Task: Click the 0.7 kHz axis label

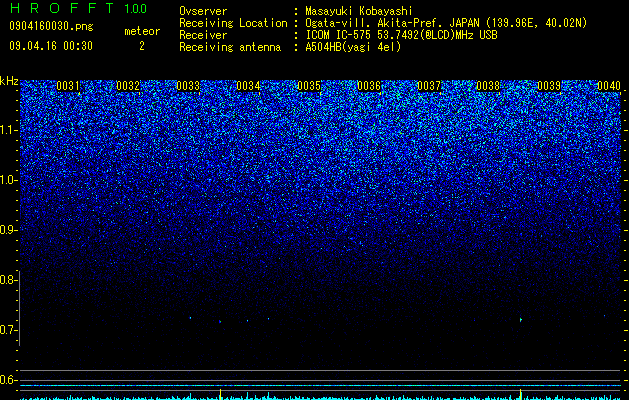Action: point(8,330)
